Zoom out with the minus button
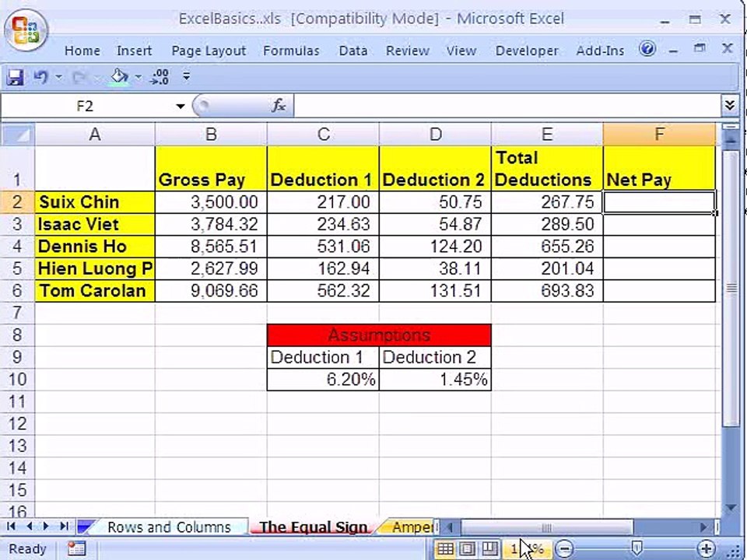The width and height of the screenshot is (747, 560). click(564, 548)
